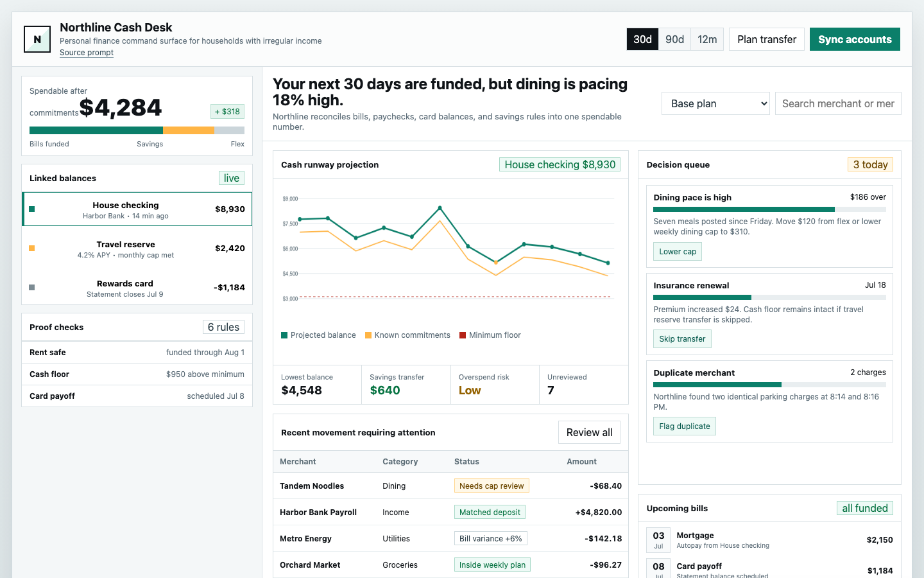
Task: Switch to the 90d time range
Action: (x=674, y=39)
